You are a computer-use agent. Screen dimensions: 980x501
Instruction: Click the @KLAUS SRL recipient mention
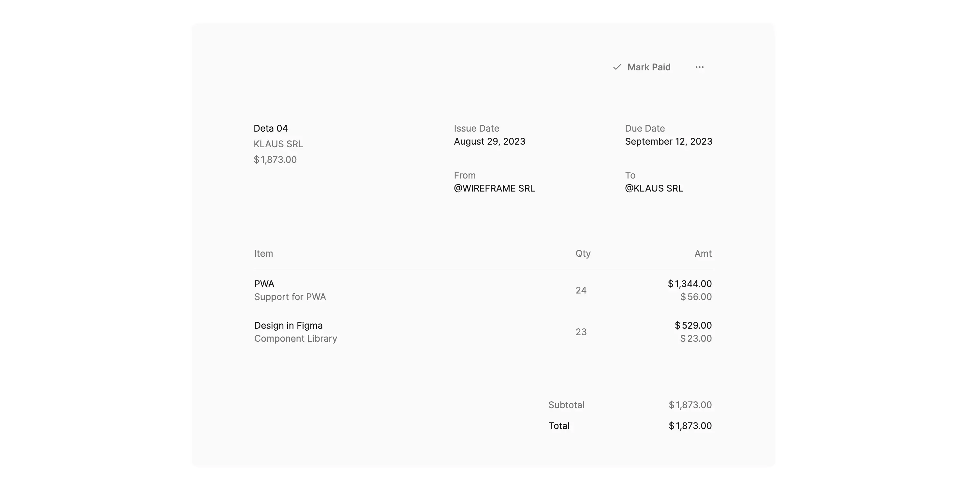point(654,189)
